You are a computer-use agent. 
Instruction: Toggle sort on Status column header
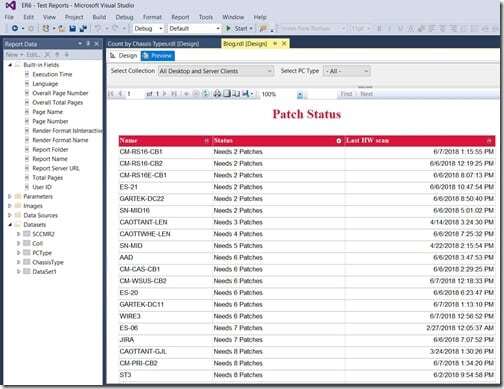[339, 141]
